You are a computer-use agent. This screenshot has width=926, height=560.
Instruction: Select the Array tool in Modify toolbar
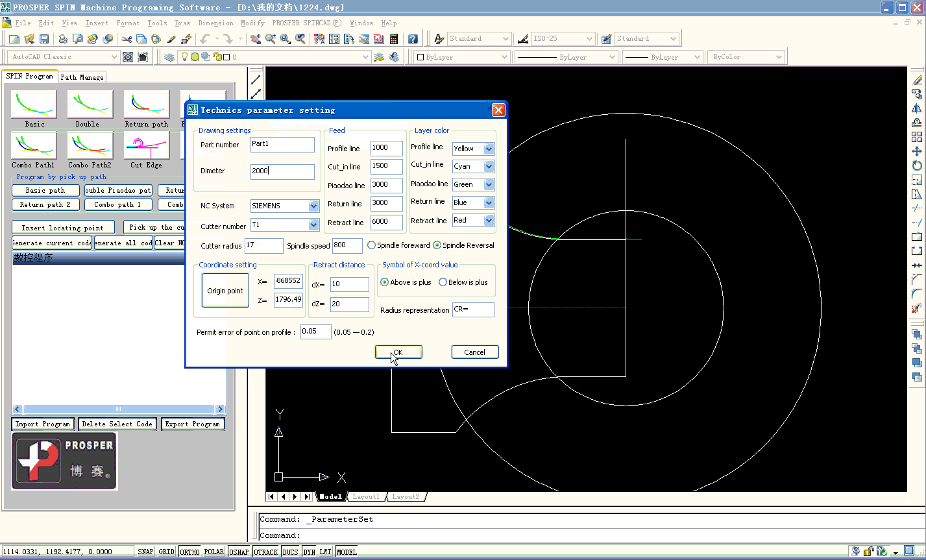(917, 137)
